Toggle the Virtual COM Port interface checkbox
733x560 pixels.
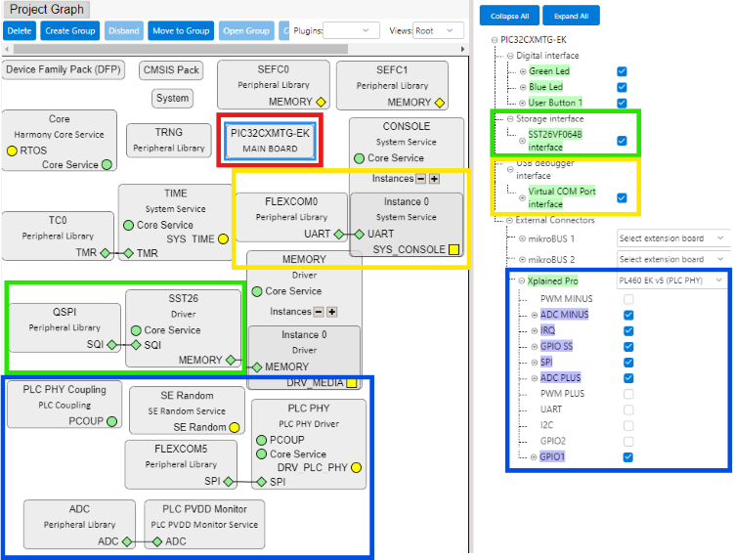tap(622, 197)
